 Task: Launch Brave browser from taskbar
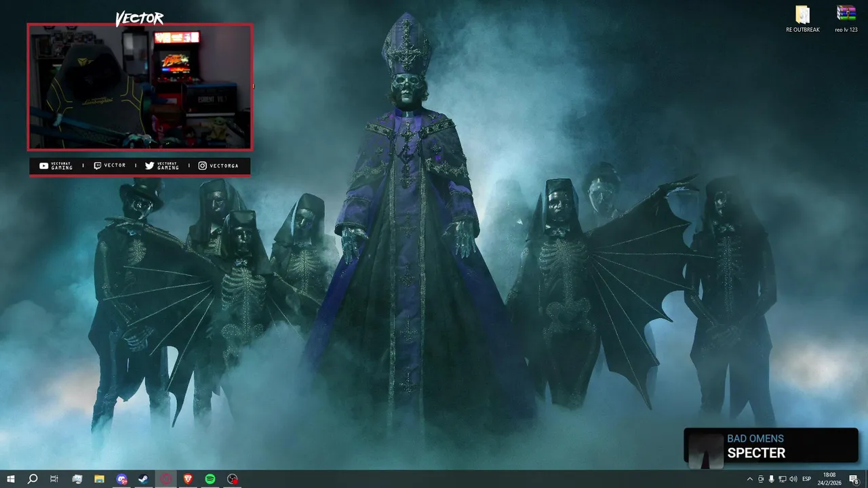click(188, 479)
